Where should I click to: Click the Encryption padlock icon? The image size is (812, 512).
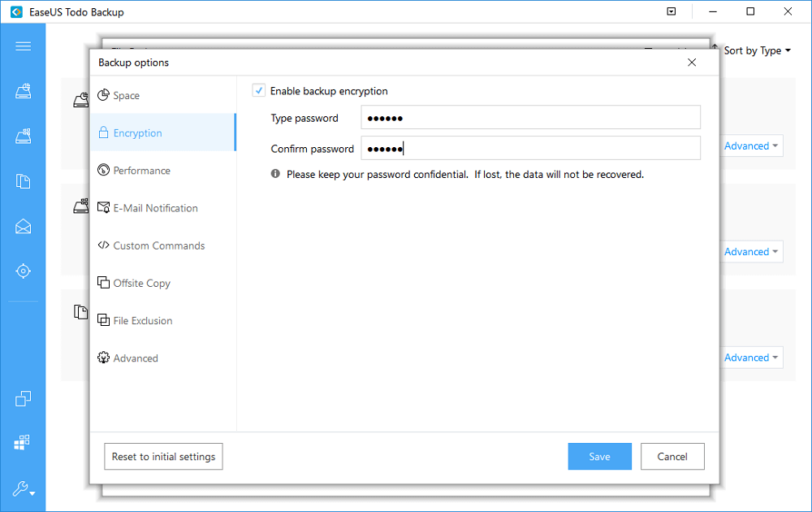104,132
